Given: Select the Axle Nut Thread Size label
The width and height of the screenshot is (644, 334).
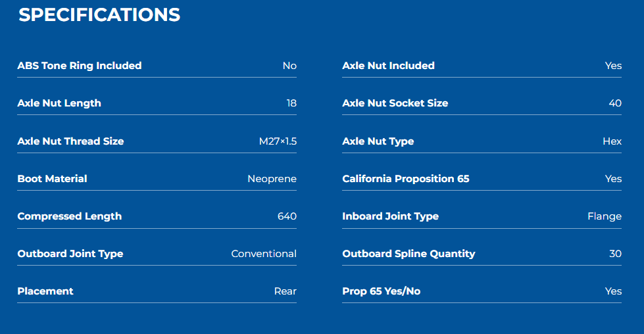Looking at the screenshot, I should coord(70,141).
